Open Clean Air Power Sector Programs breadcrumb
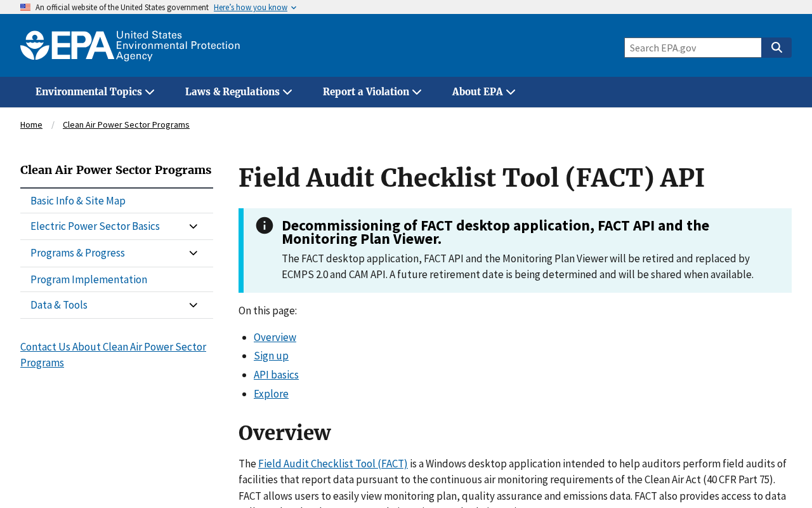Viewport: 812px width, 508px height. click(126, 124)
